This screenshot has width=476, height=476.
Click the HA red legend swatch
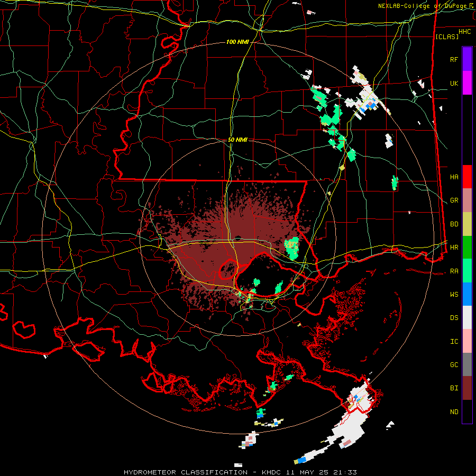coord(467,177)
